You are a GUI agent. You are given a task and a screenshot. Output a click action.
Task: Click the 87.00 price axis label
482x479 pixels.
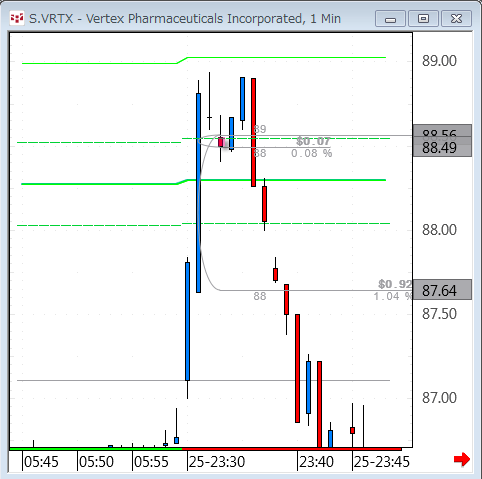(x=439, y=398)
